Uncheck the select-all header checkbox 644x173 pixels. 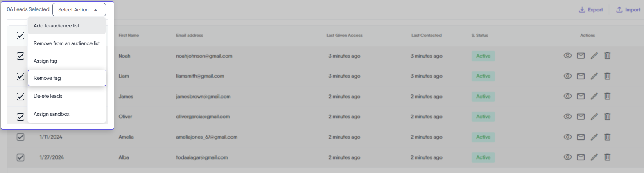click(x=20, y=36)
